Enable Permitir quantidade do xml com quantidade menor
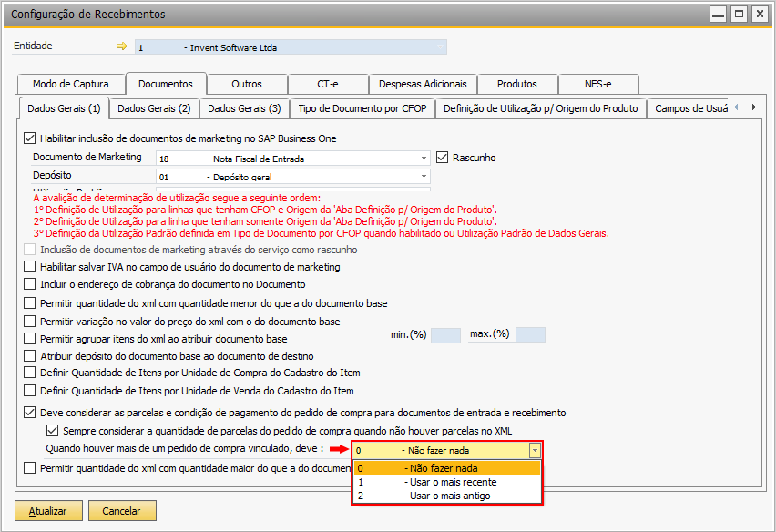776x532 pixels. point(30,302)
